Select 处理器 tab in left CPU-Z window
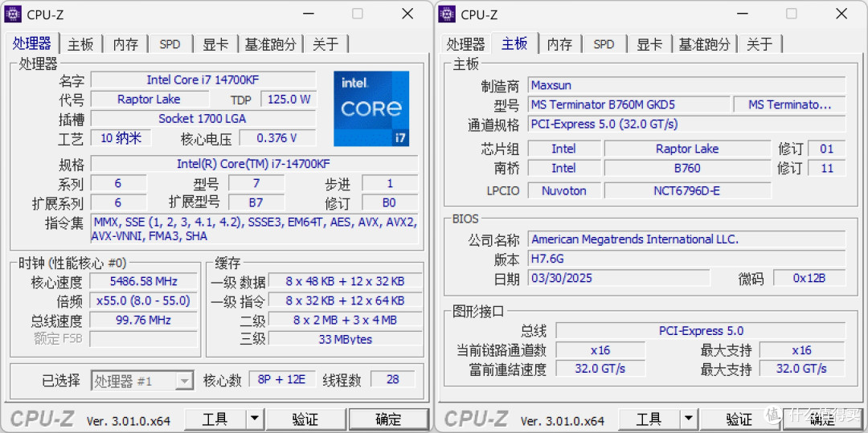The width and height of the screenshot is (868, 433). (32, 43)
